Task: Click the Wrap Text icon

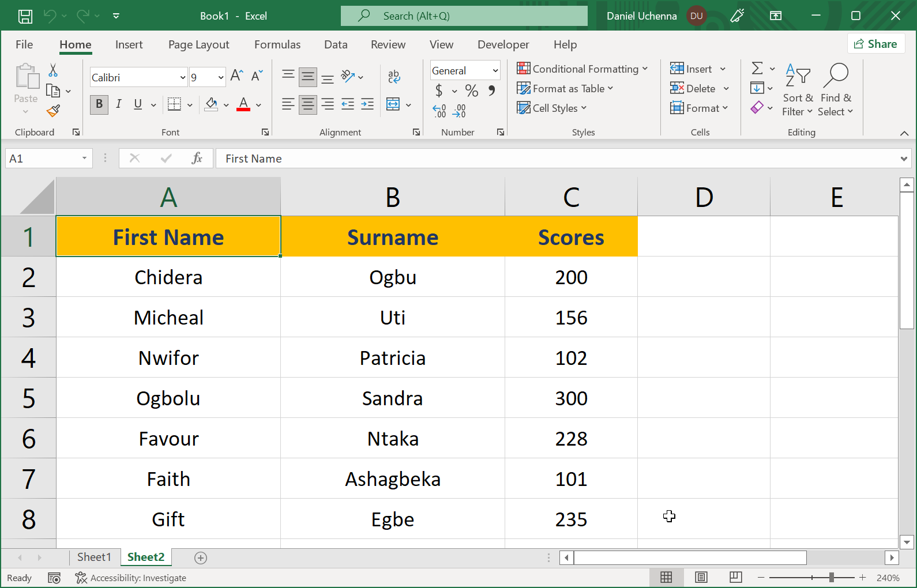Action: 394,76
